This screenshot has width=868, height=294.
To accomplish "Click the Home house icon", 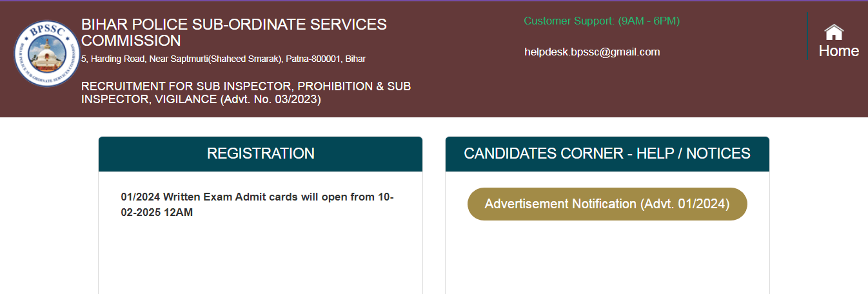I will tap(834, 31).
